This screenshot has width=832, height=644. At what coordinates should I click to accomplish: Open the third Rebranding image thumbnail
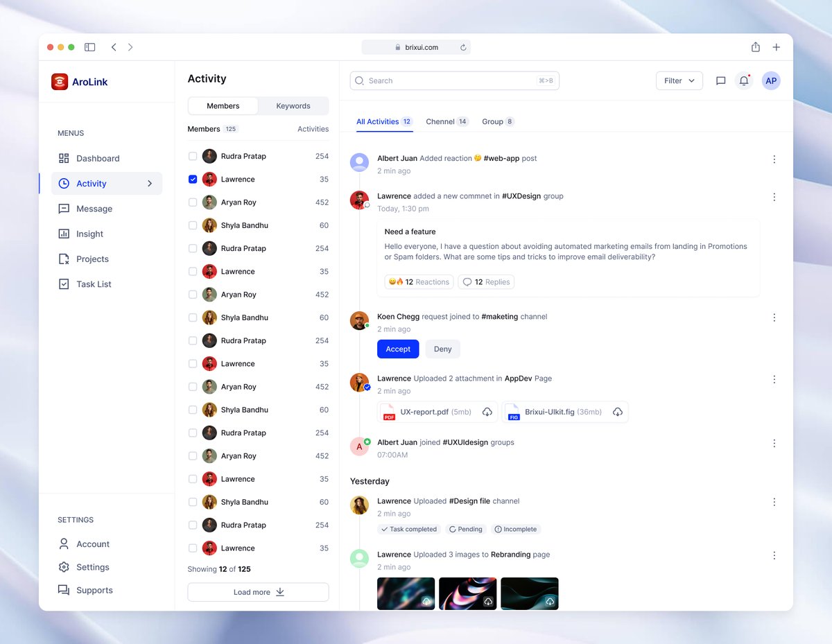point(530,593)
